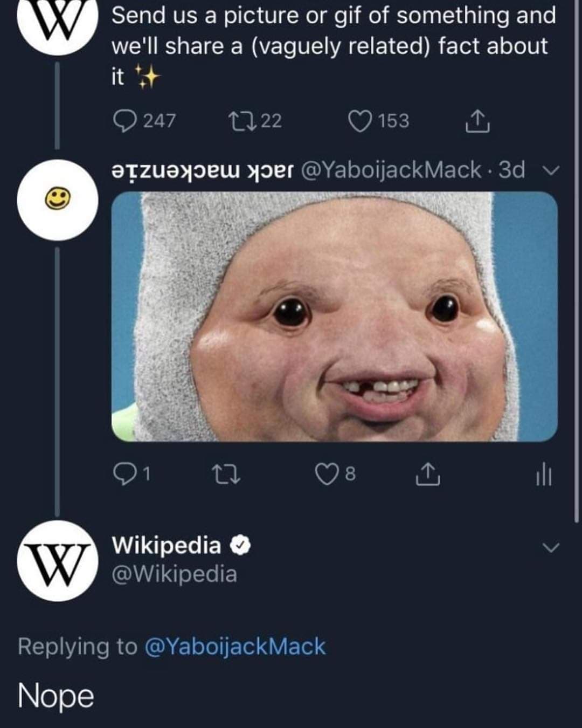Expand options chevron on Wikipedia's reply
Screen dimensions: 582x728
tap(550, 547)
